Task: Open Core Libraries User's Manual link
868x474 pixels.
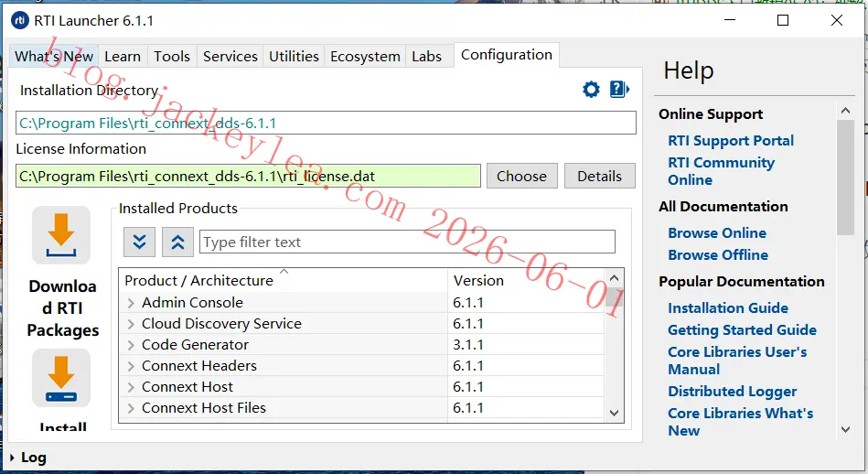Action: pyautogui.click(x=737, y=361)
